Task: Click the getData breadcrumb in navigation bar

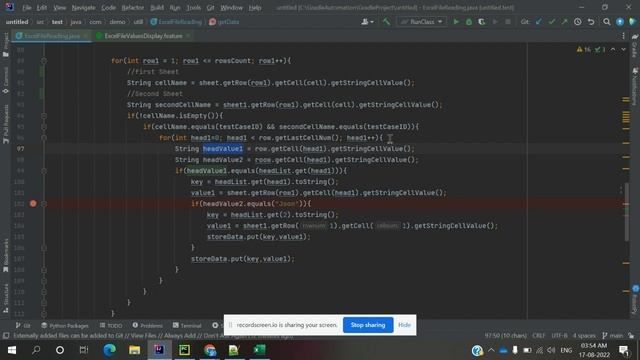Action: 224,22
